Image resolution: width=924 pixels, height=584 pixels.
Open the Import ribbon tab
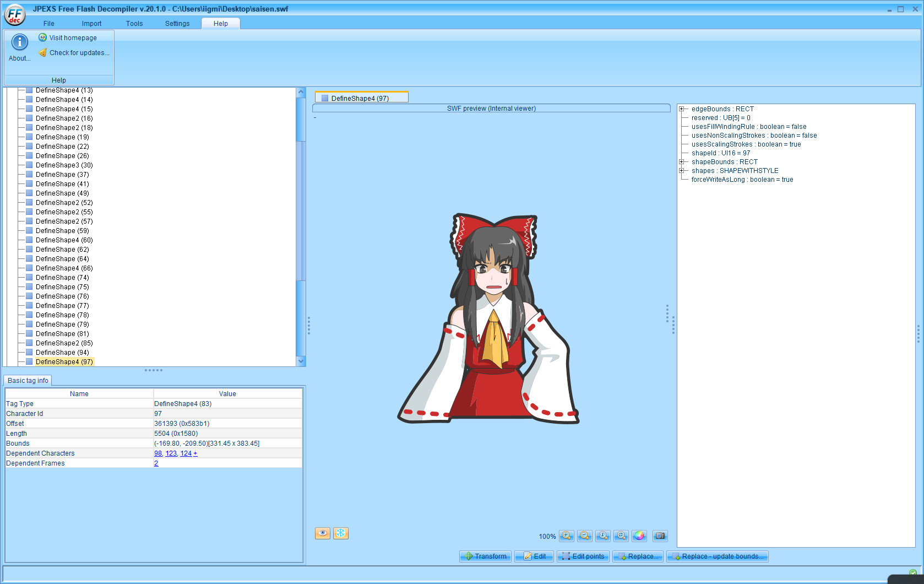click(x=91, y=24)
